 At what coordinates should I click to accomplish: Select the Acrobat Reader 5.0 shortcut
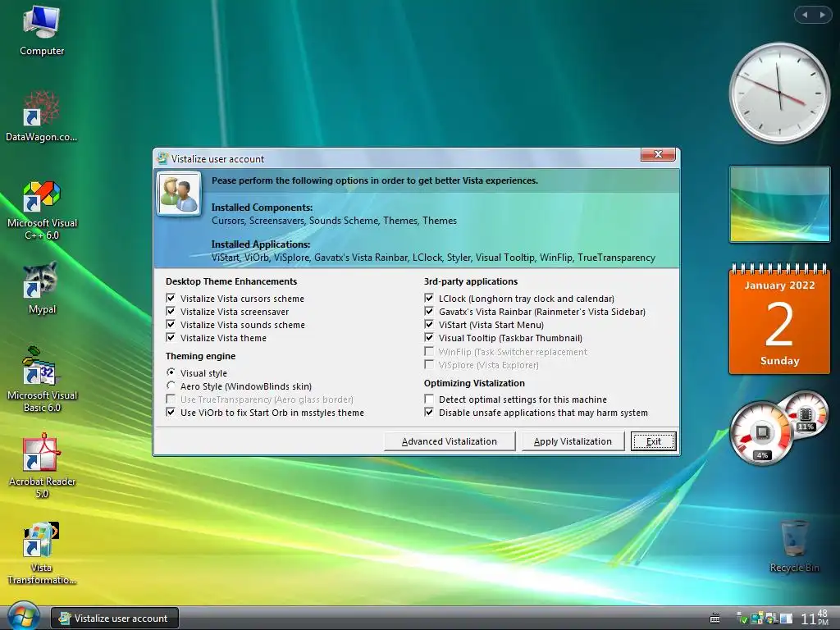pos(42,466)
